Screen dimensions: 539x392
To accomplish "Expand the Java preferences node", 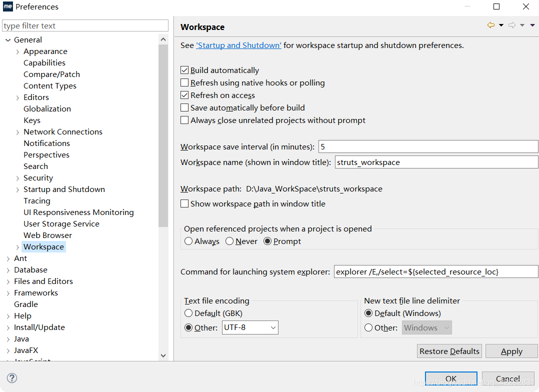I will coord(8,339).
